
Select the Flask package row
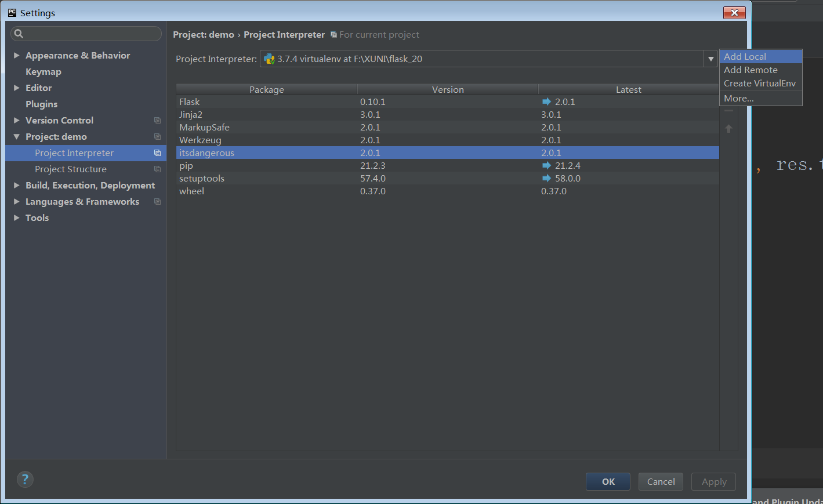pos(448,101)
